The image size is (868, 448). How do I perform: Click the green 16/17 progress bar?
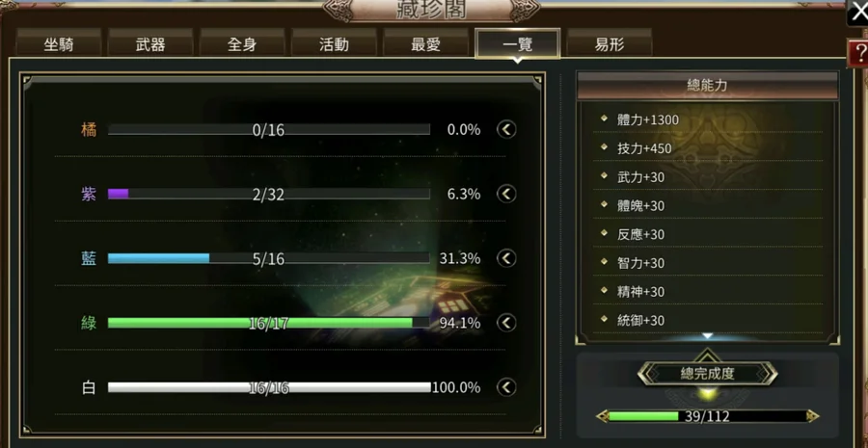[268, 323]
